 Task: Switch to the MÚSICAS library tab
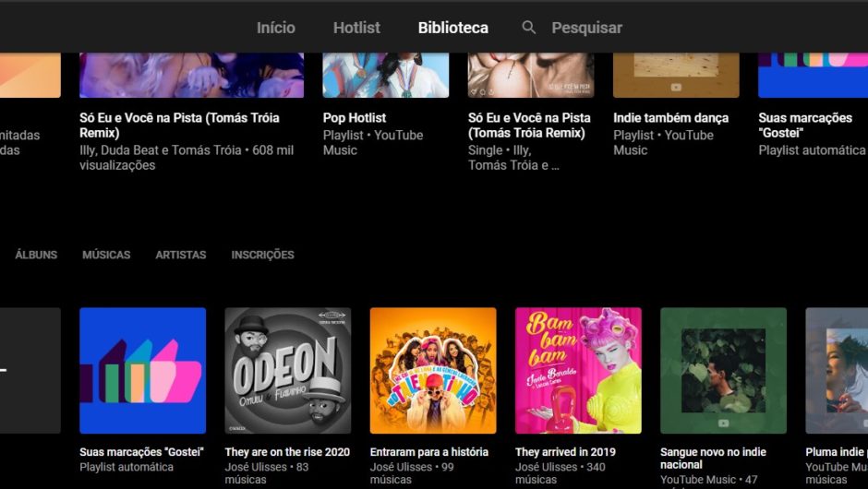click(x=106, y=255)
